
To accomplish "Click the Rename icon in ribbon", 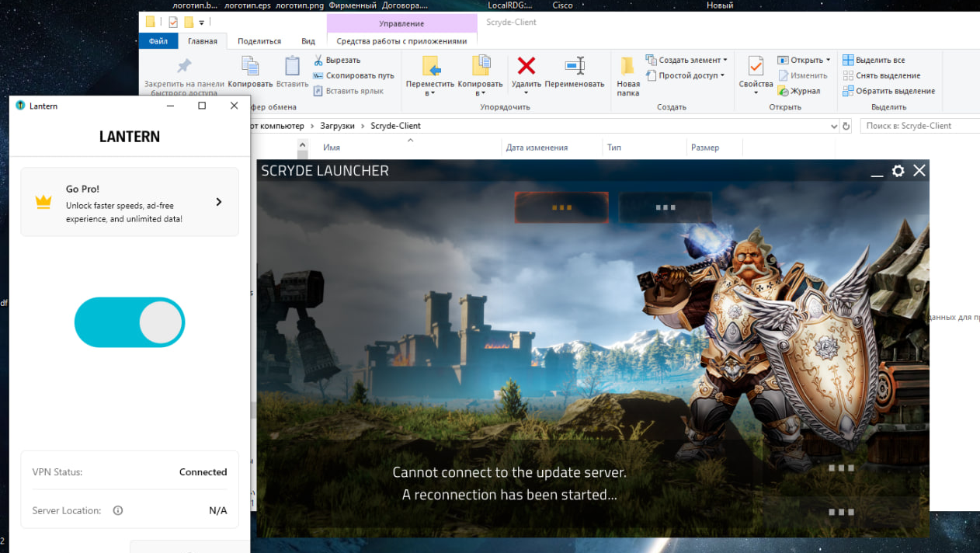I will click(575, 66).
